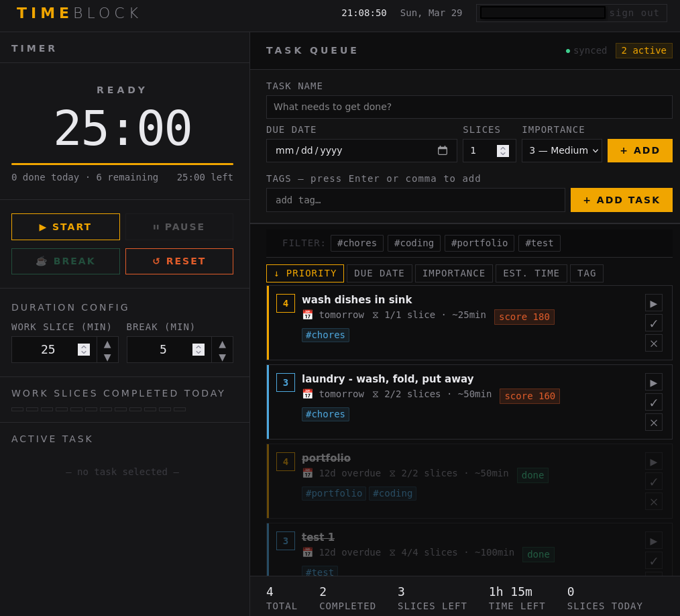Viewport: 680px width, 616px height.
Task: Enable the #portfolio filter
Action: 479,243
